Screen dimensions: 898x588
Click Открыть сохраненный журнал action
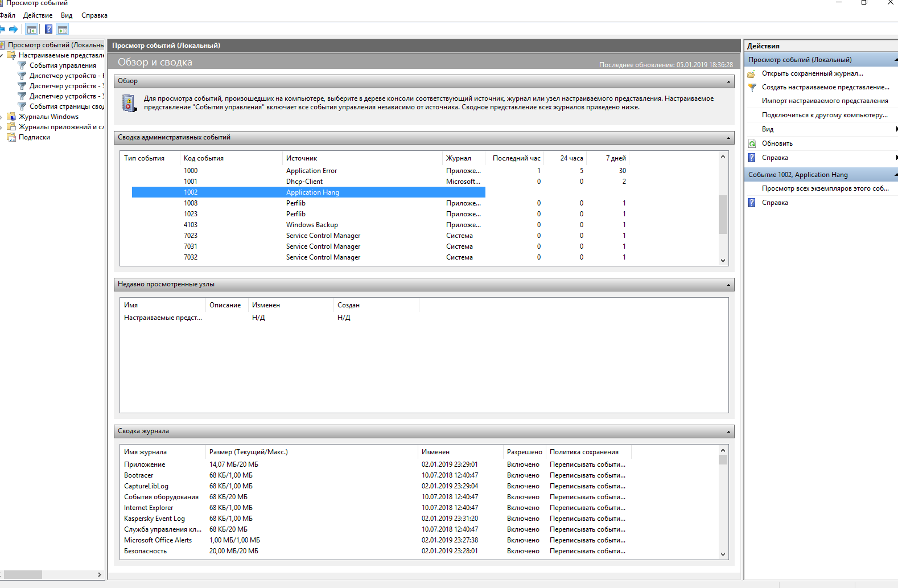click(813, 73)
